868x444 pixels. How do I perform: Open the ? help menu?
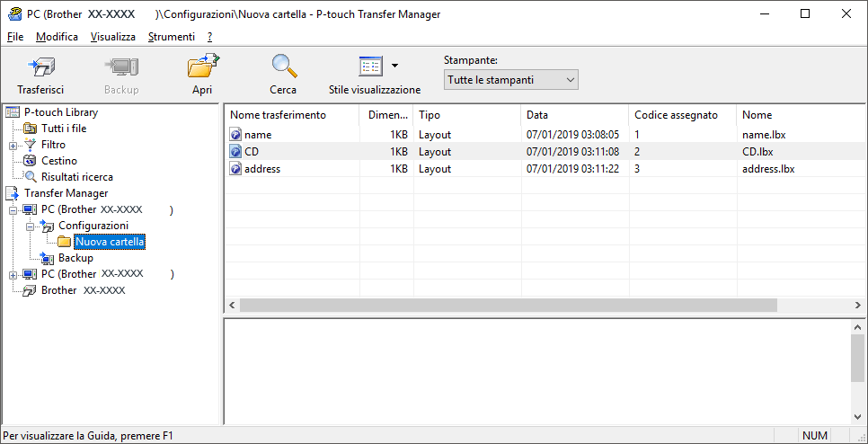coord(209,37)
